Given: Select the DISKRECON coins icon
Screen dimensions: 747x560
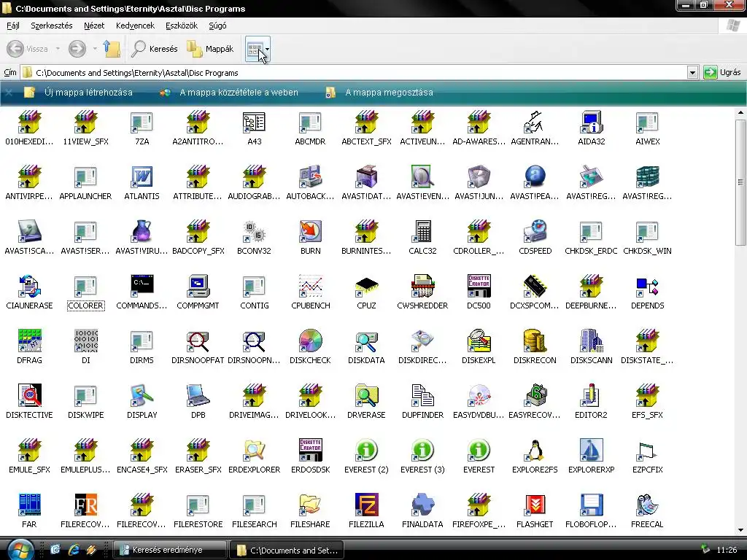Looking at the screenshot, I should (x=535, y=341).
